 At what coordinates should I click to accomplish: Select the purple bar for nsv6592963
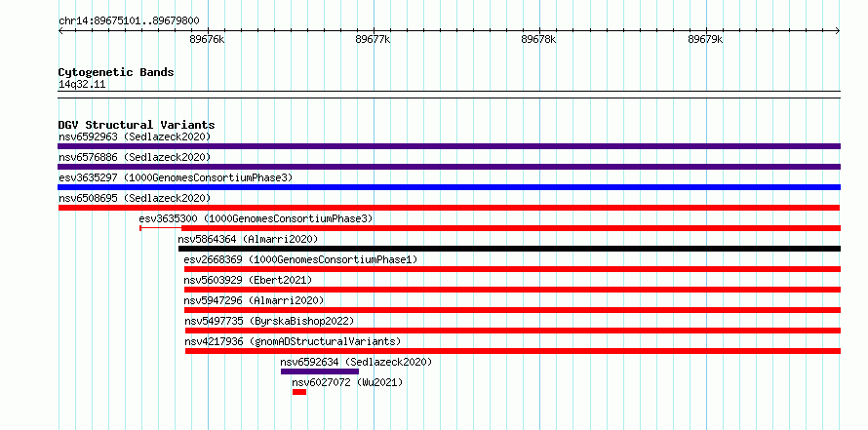tap(449, 146)
